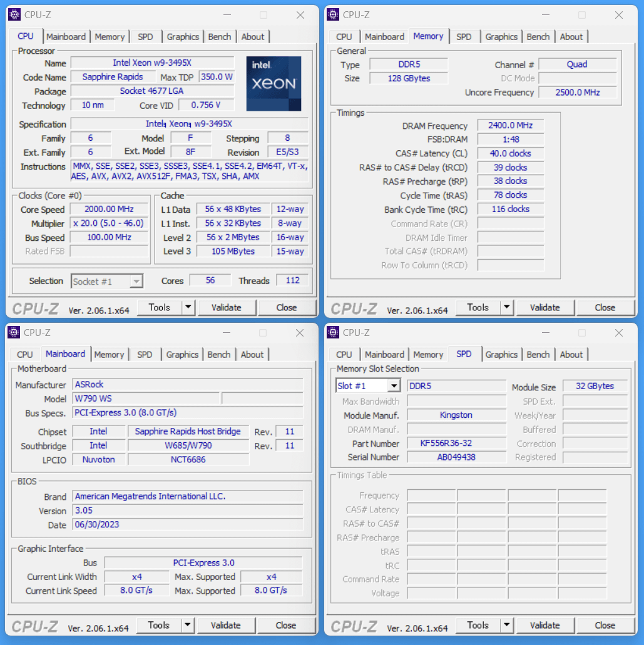Screen dimensions: 644x645
Task: Open Graphics tab in SPD window
Action: pyautogui.click(x=501, y=354)
